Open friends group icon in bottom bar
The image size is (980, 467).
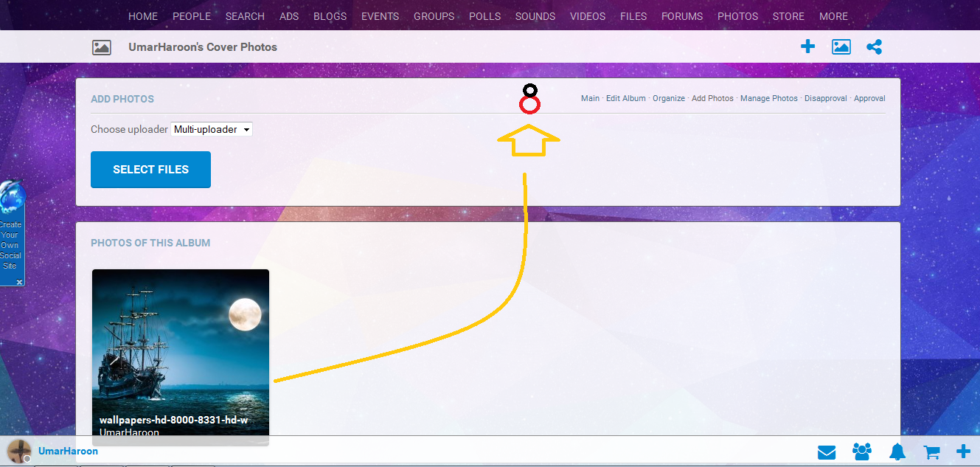(x=861, y=452)
